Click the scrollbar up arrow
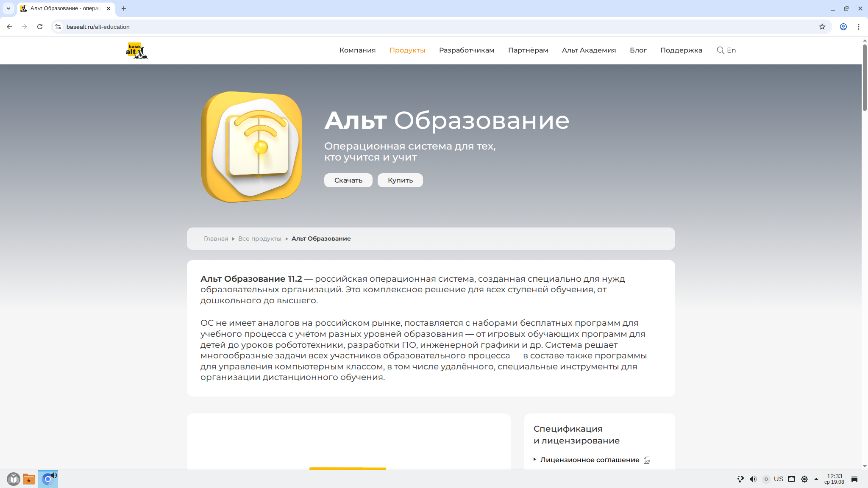The image size is (868, 488). pyautogui.click(x=865, y=41)
